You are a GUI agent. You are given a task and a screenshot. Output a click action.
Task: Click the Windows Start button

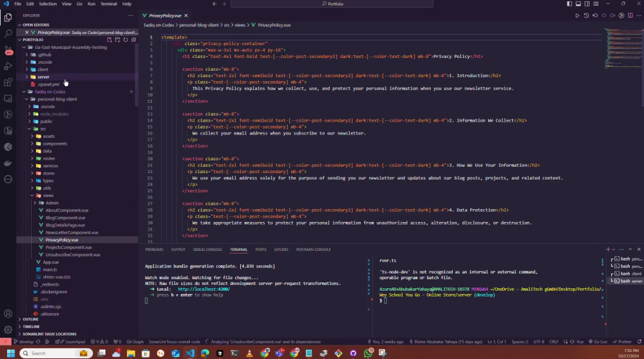[11, 353]
